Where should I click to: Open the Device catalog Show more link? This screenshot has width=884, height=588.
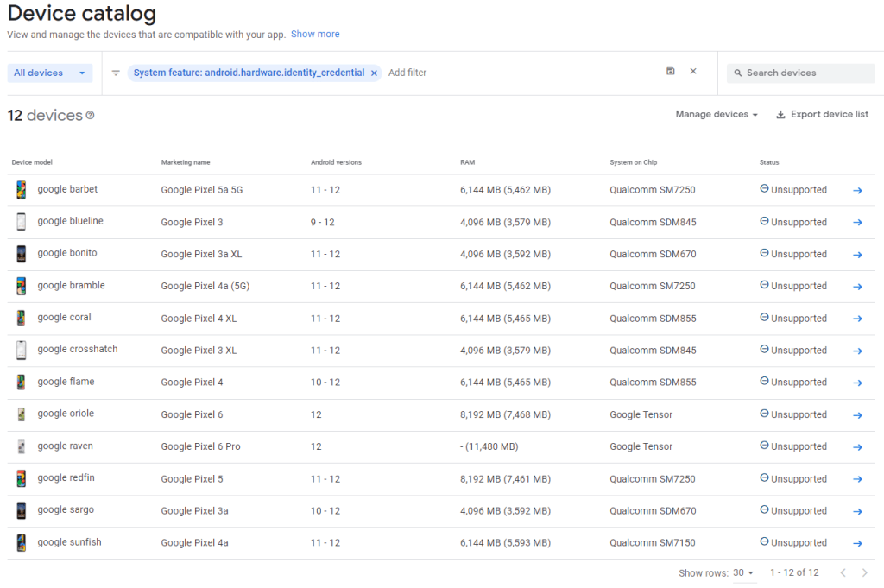(315, 34)
